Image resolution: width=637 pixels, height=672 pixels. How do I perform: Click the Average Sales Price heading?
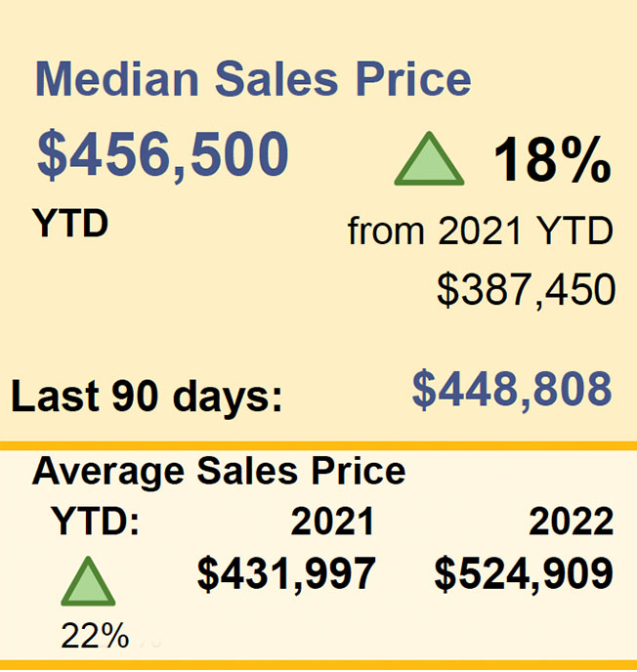219,471
